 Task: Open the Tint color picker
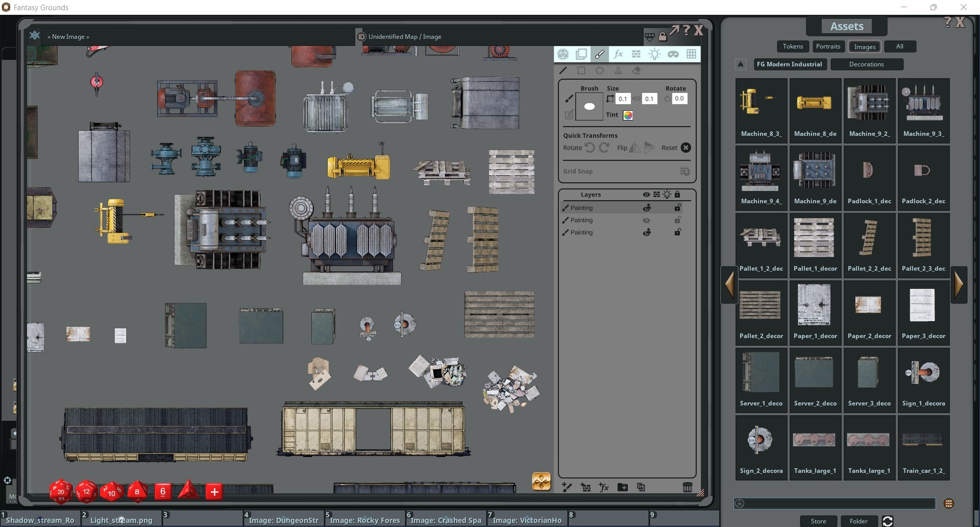click(628, 115)
